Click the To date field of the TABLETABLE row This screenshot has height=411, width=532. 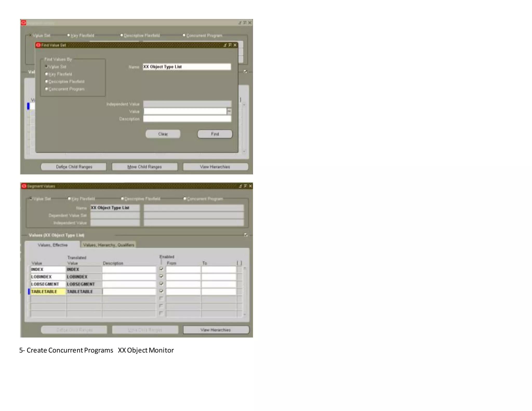[219, 291]
